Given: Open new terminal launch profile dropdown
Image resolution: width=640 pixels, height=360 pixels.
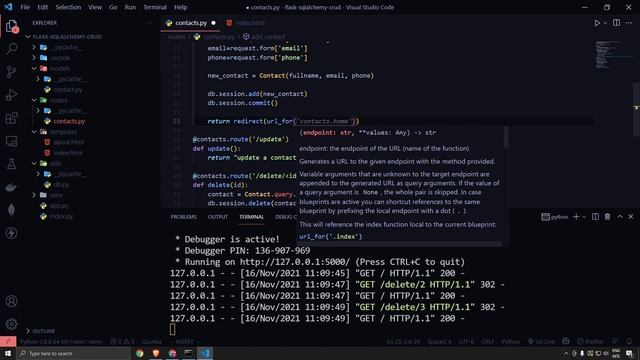Looking at the screenshot, I should [584, 217].
